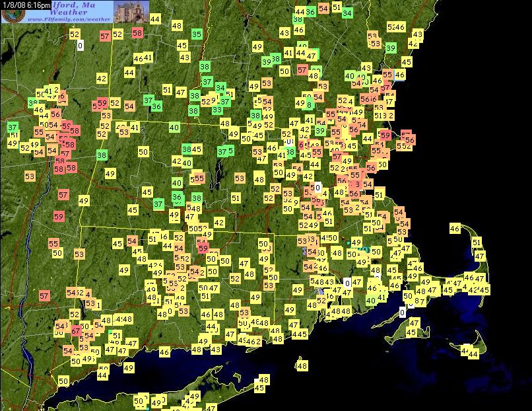This screenshot has height=411, width=532.
Task: Select the isolated 48 marker in the ocean
Action: pos(302,365)
